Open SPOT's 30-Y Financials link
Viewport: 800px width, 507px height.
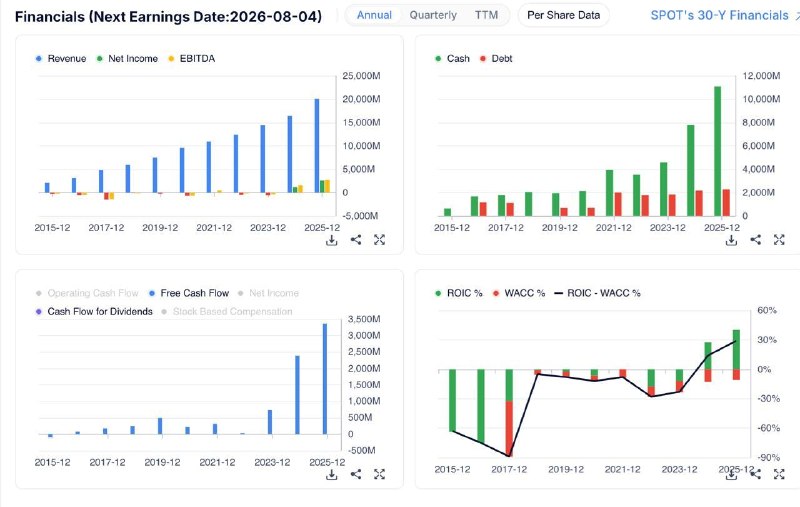[724, 15]
